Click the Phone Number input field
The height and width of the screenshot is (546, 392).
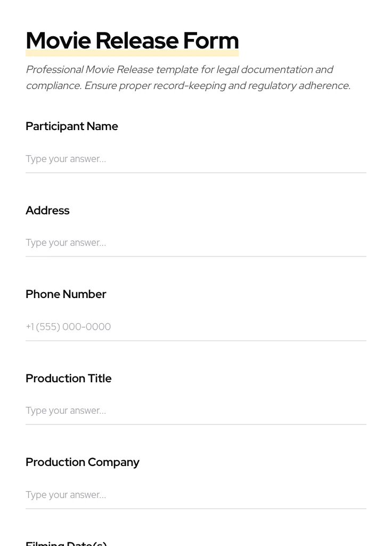coord(195,327)
